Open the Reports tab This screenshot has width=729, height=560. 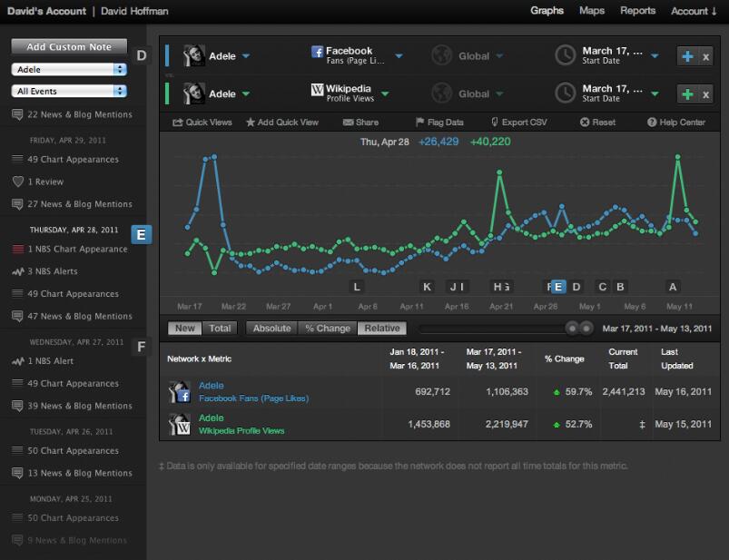click(637, 11)
